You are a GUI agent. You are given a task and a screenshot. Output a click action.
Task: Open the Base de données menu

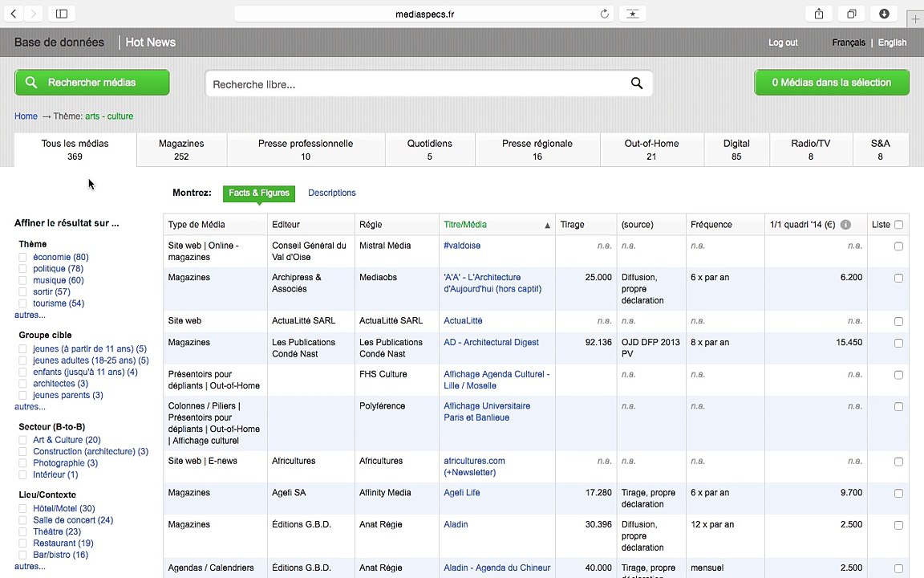click(59, 43)
